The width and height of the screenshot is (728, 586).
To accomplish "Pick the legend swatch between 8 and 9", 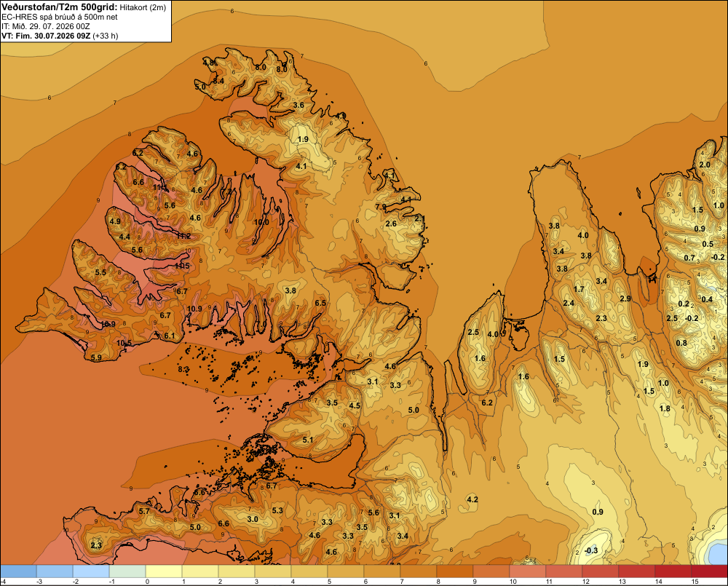I will 455,571.
